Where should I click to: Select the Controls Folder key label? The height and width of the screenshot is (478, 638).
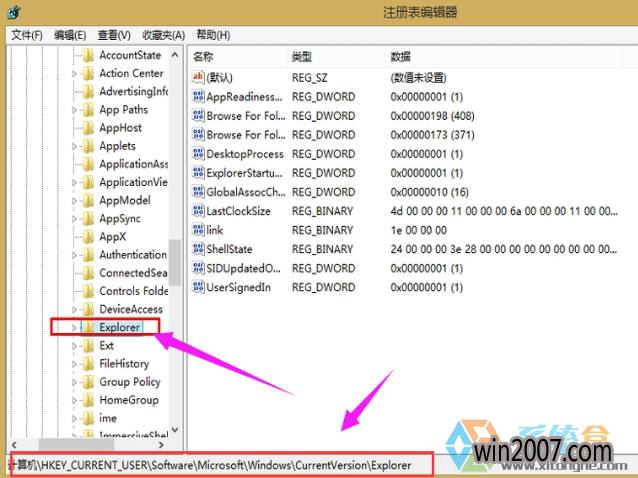(x=133, y=291)
